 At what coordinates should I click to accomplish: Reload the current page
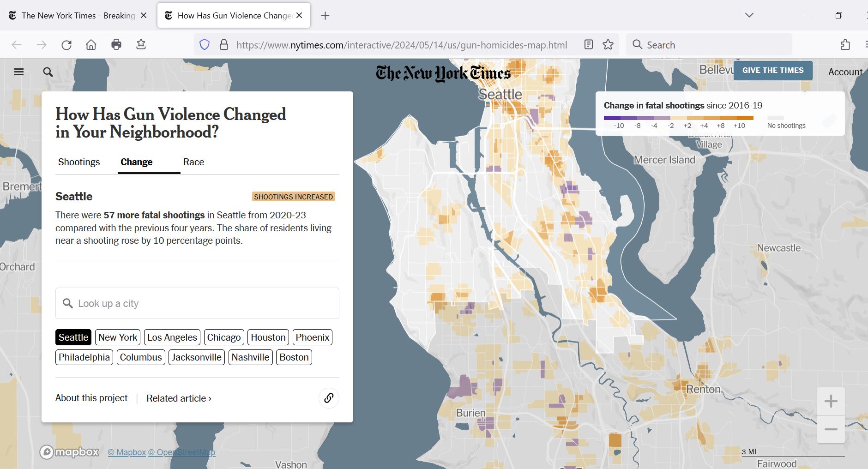(66, 45)
